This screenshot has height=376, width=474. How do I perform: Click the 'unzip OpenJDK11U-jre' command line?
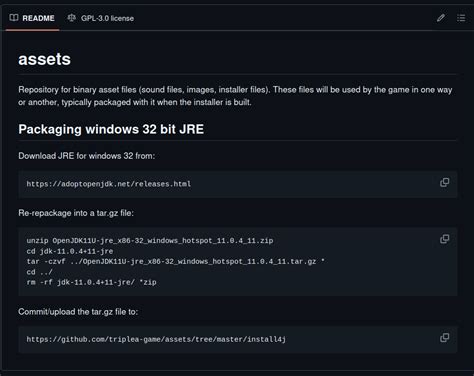(x=150, y=241)
